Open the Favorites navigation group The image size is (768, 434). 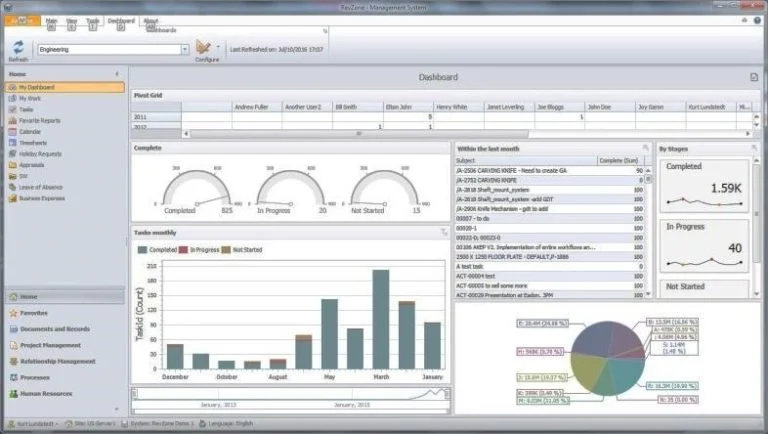tap(35, 312)
